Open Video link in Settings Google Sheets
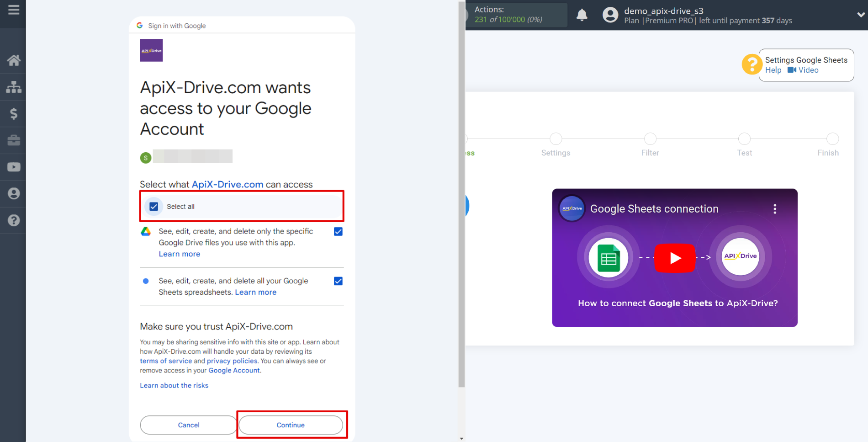 pos(803,70)
